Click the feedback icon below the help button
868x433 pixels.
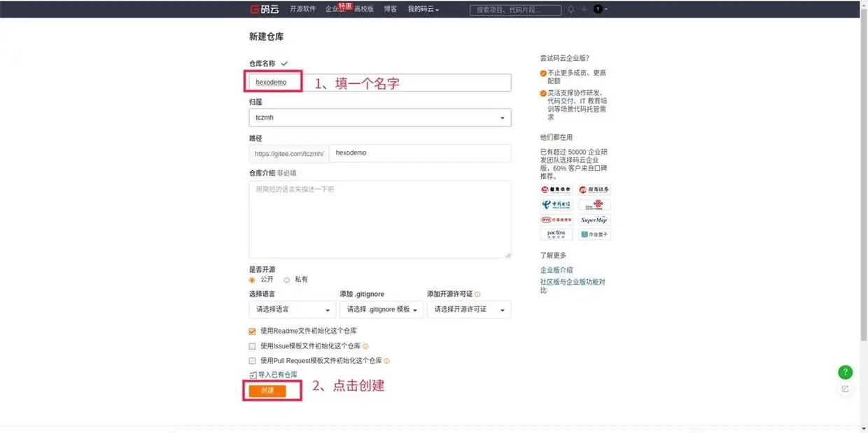(x=845, y=389)
